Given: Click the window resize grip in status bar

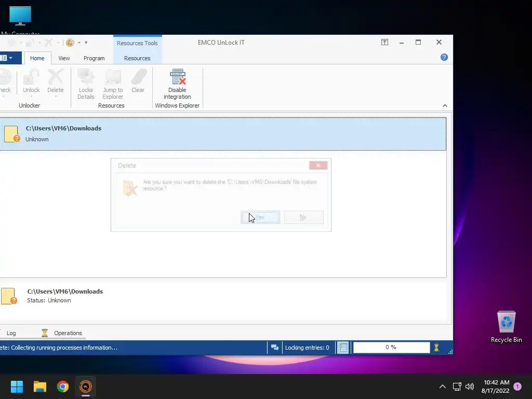Looking at the screenshot, I should point(450,352).
